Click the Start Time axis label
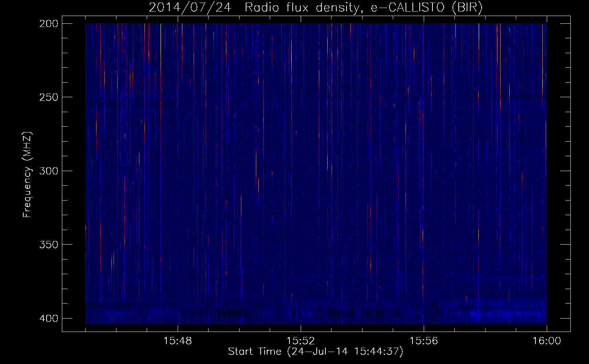Viewport: 589px width, 364px height. point(316,352)
